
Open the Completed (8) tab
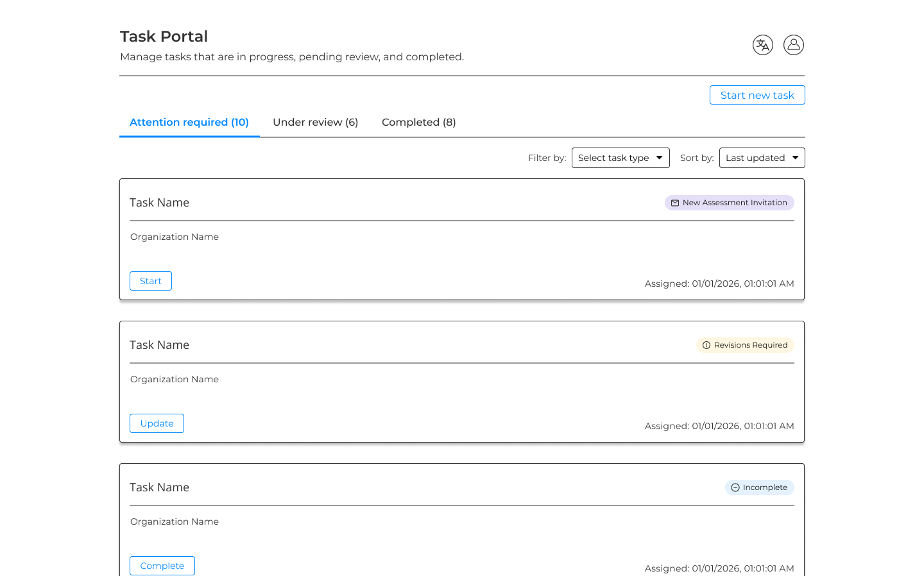coord(418,123)
